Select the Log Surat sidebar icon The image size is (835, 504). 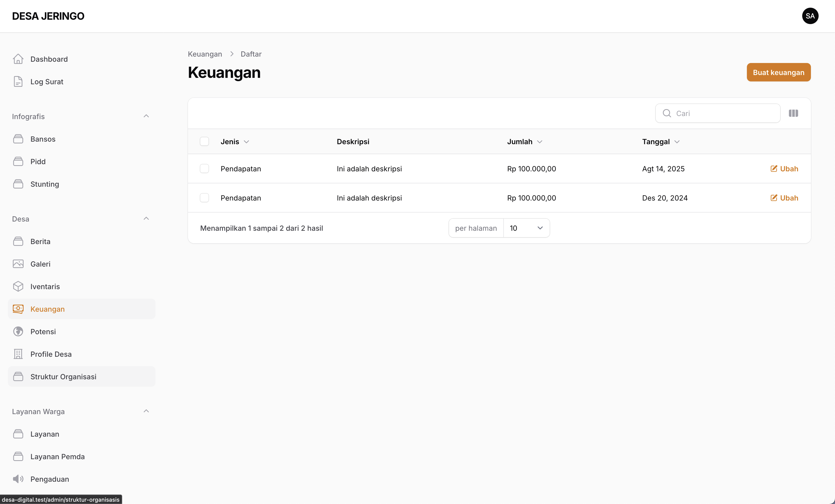tap(18, 81)
